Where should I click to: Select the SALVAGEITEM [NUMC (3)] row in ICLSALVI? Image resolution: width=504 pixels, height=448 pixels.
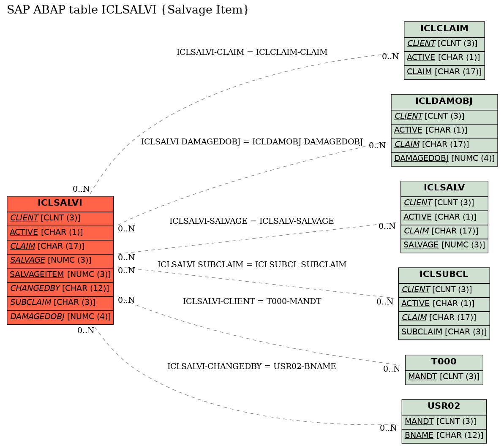pos(60,275)
